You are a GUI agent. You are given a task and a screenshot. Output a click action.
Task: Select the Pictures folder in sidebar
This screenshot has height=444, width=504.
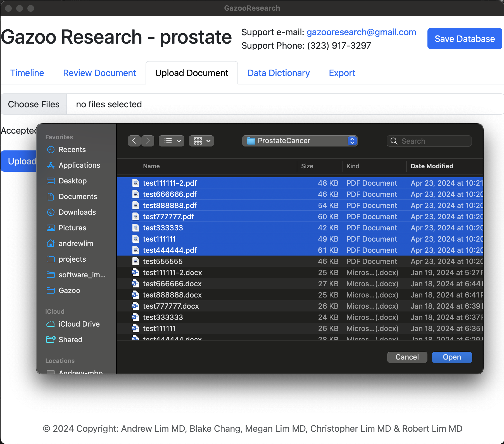72,228
